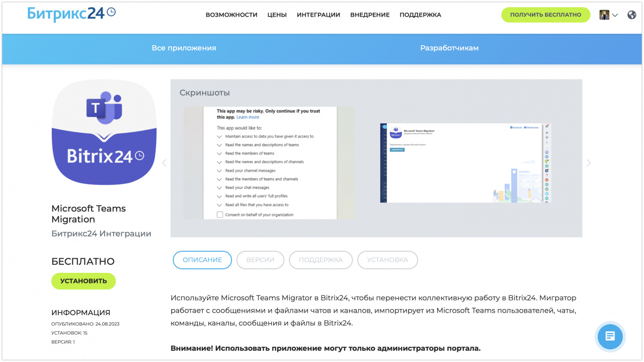Click the Версия: 1 line
The width and height of the screenshot is (644, 362).
pyautogui.click(x=63, y=342)
